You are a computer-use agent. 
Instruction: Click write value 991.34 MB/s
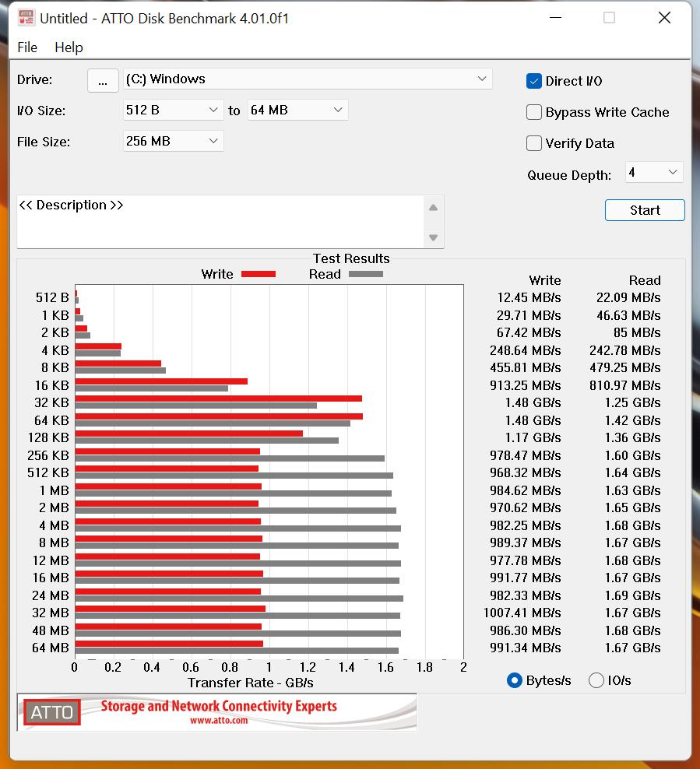pos(526,648)
